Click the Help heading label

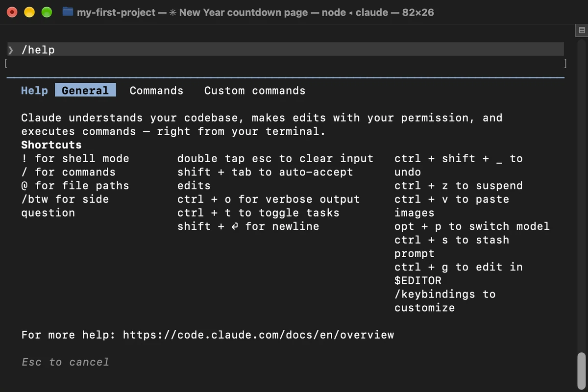point(34,91)
